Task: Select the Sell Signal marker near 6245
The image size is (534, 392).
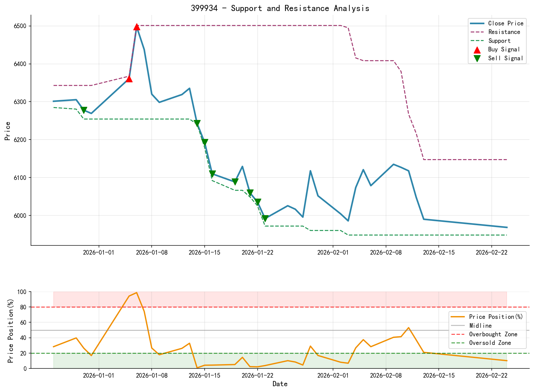Action: point(197,123)
